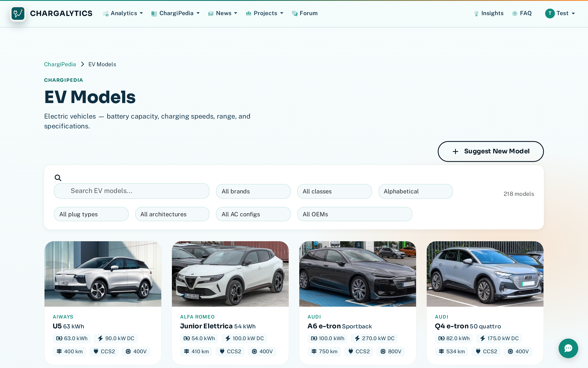
Task: Click the CHARGALYTICS brand name
Action: (61, 13)
